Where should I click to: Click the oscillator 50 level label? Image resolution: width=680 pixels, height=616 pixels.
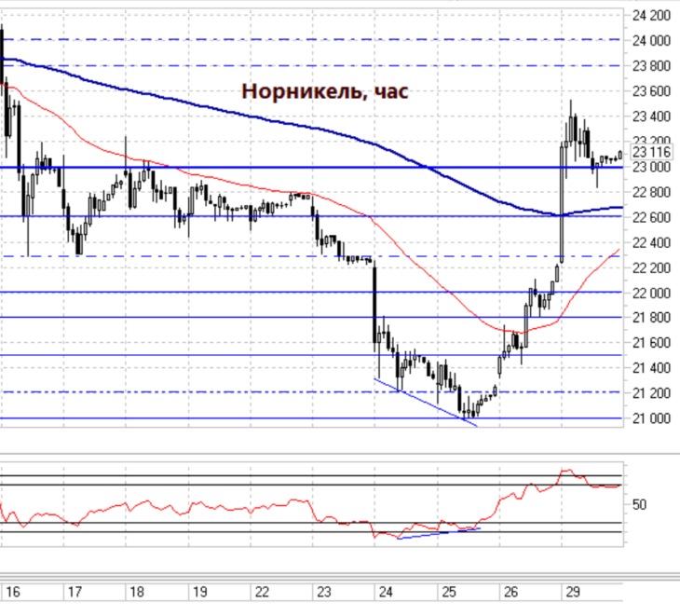639,505
